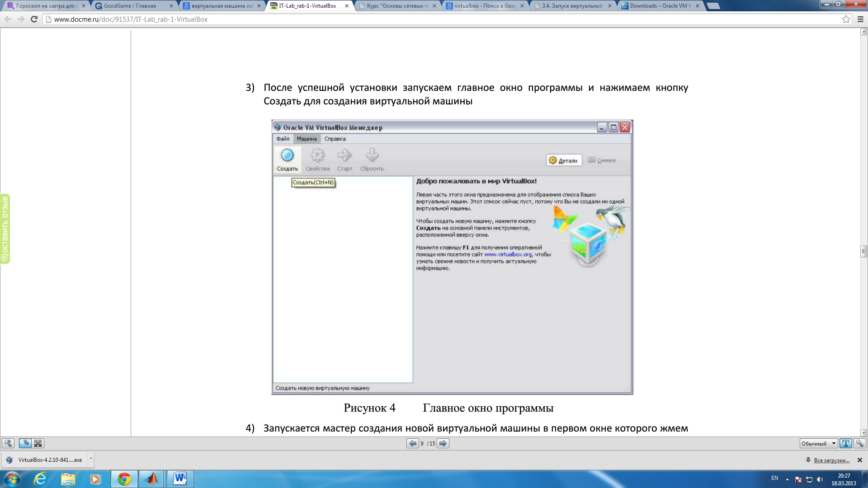Open the Обычный view mode dropdown

click(819, 443)
